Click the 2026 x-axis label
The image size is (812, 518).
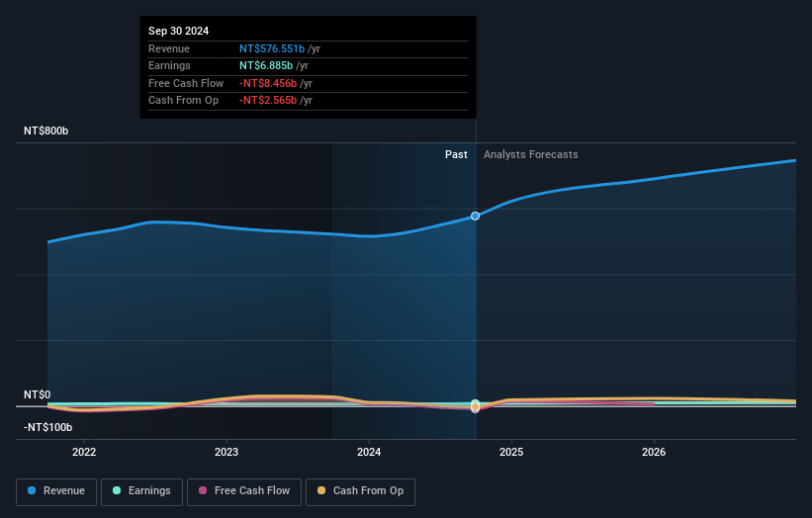pos(654,452)
